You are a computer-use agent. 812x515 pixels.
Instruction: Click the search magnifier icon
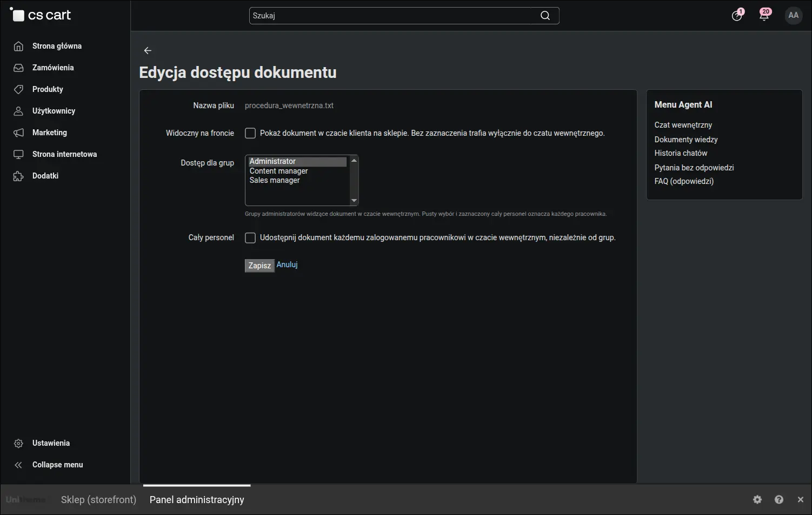545,16
